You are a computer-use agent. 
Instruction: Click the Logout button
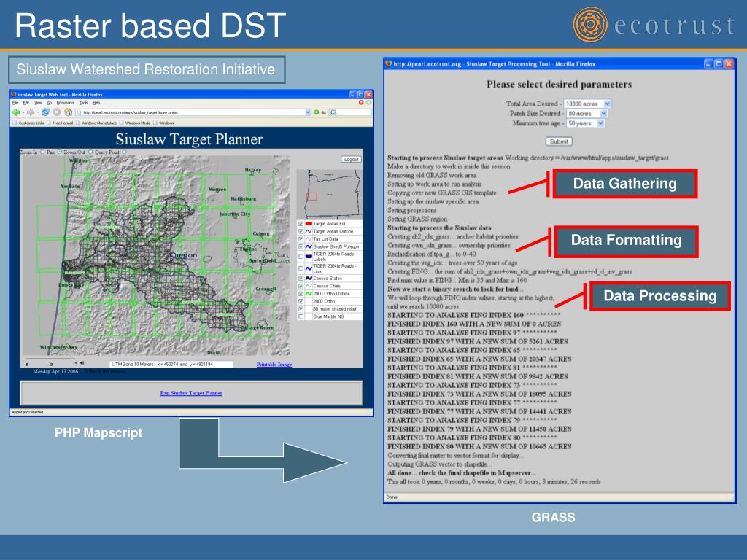coord(351,159)
